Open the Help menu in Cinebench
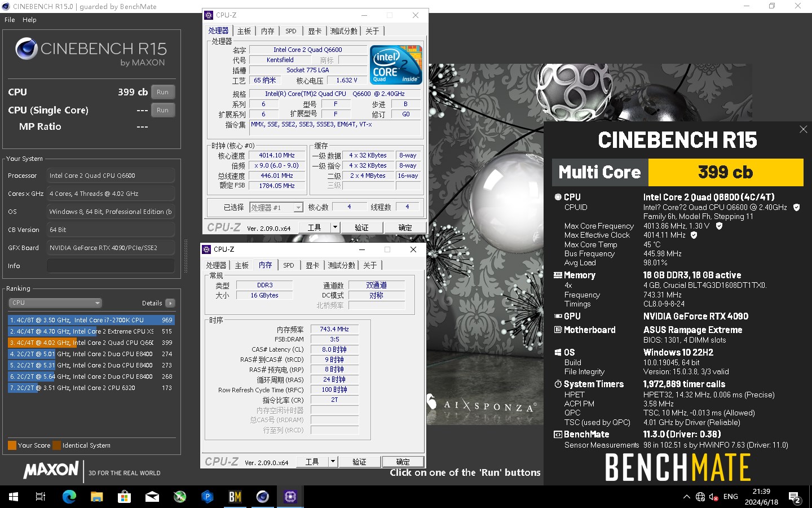This screenshot has height=508, width=812. (x=29, y=20)
